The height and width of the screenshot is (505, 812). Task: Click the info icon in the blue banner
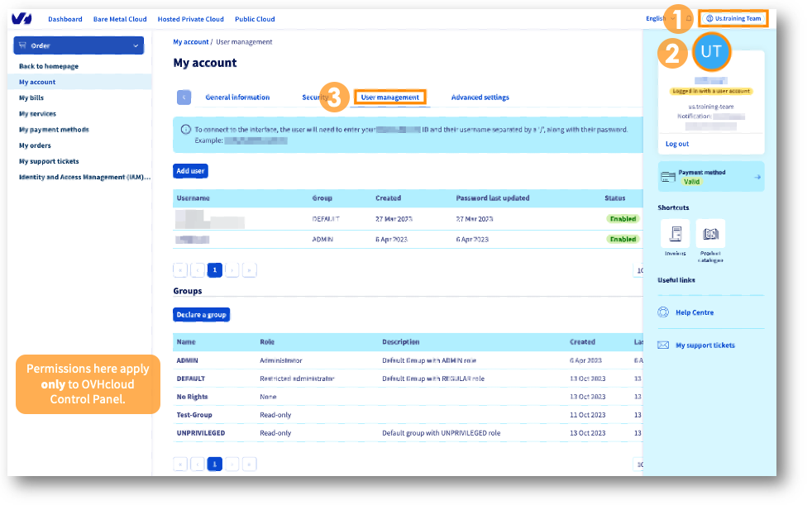click(185, 130)
